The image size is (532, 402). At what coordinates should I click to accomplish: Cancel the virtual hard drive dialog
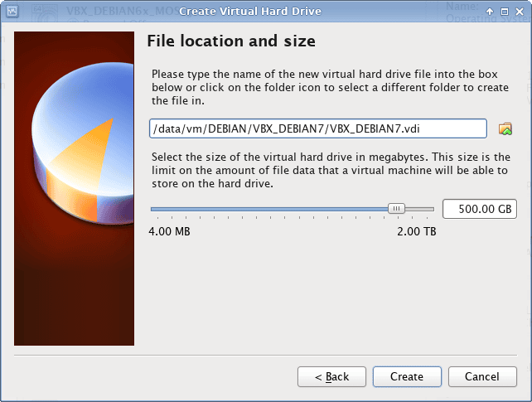coord(482,376)
